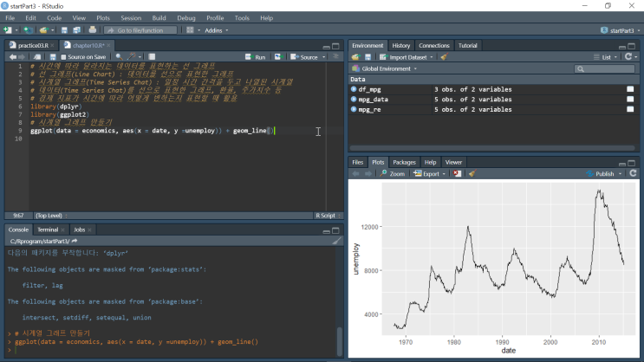
Task: Open the Session menu
Action: click(131, 18)
